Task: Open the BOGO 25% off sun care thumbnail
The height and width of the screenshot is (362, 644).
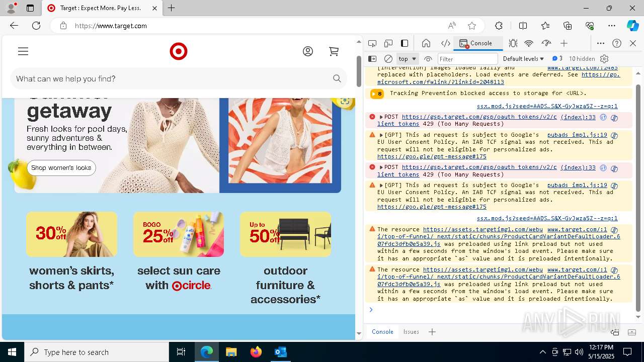Action: tap(179, 234)
